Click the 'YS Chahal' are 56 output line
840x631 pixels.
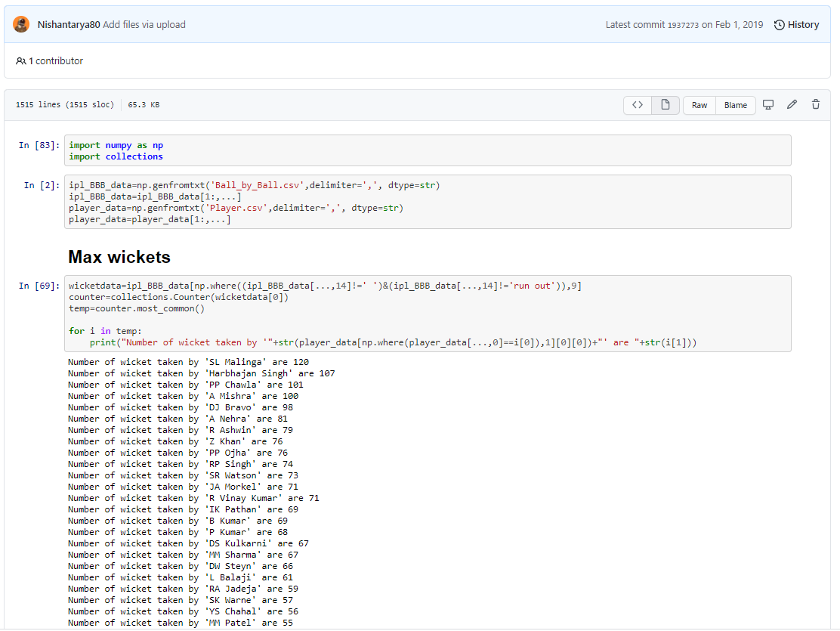[184, 611]
